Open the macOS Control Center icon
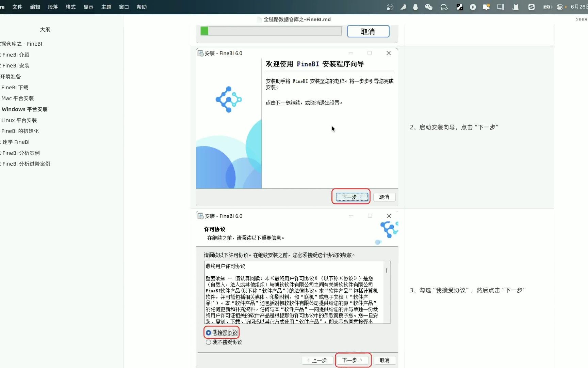 tap(560, 7)
